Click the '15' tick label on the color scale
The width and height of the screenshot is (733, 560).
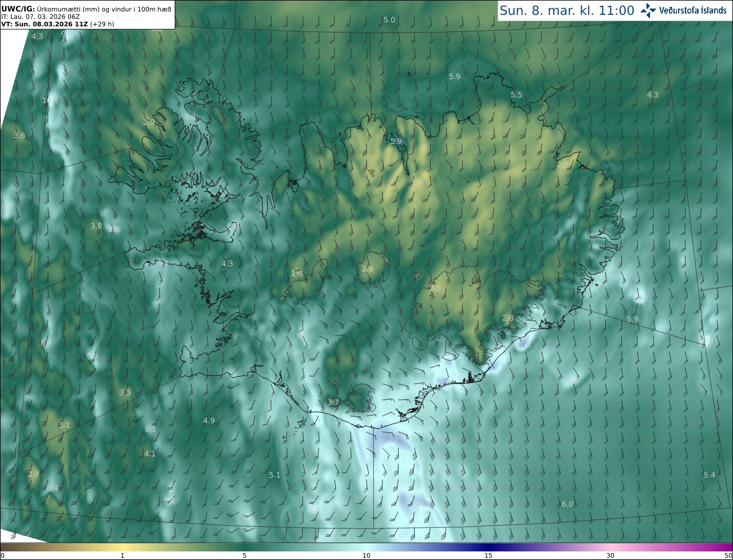point(488,555)
